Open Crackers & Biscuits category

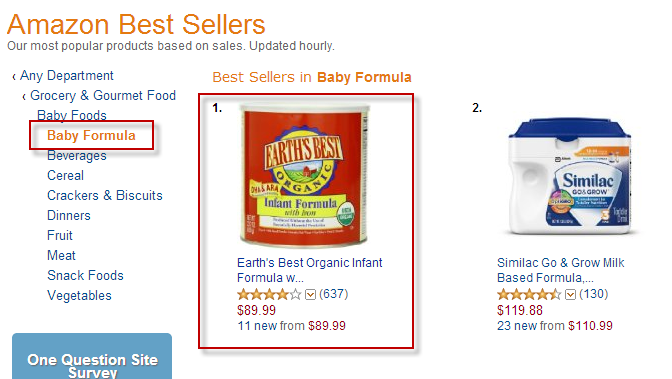tap(105, 196)
